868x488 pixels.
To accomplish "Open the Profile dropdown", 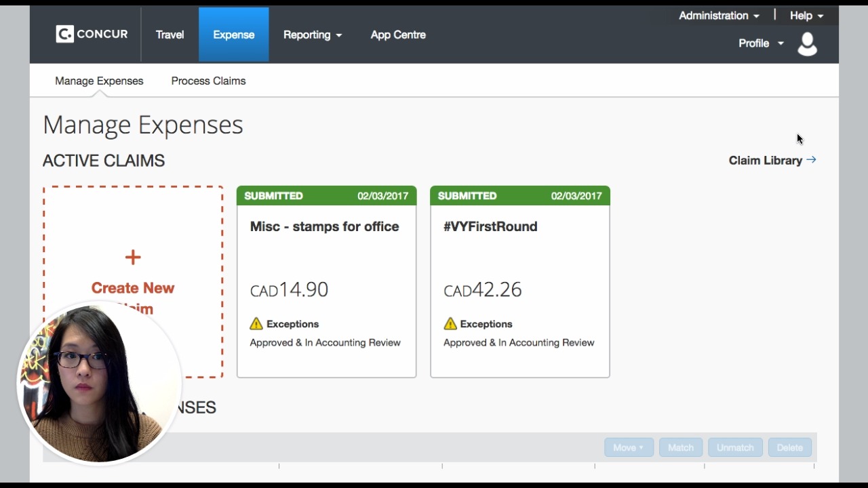I will (761, 43).
